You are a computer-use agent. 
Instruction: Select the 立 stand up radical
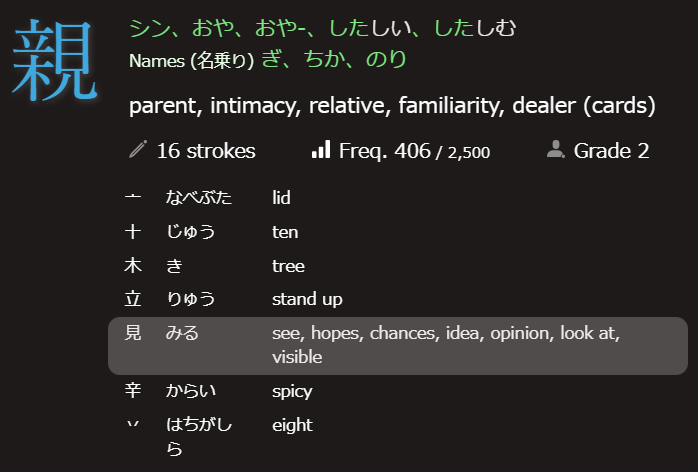pos(132,299)
